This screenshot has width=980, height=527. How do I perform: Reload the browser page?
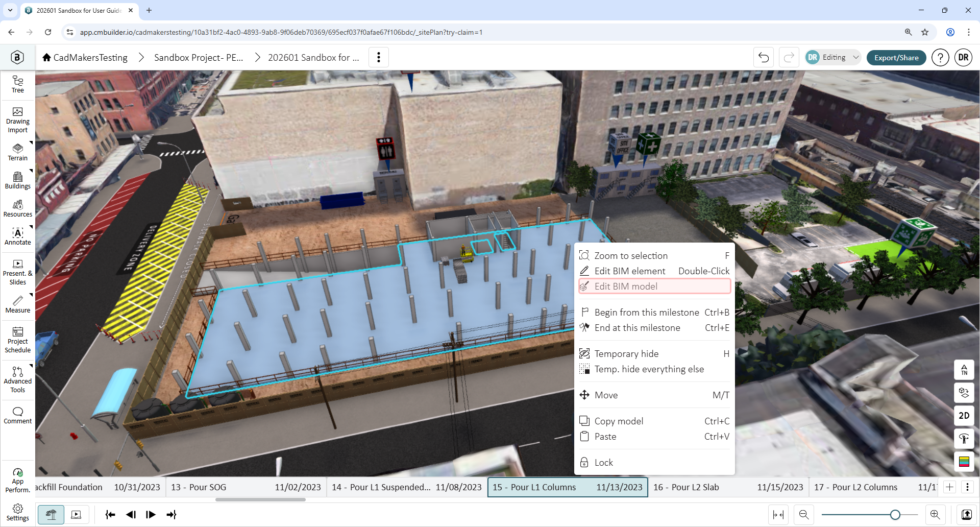48,32
